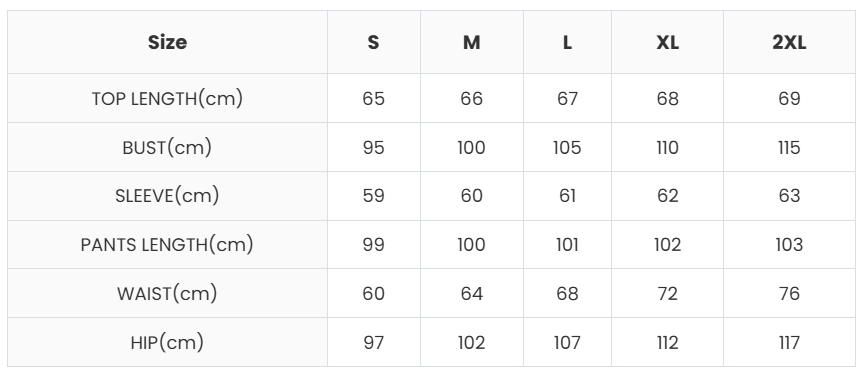Click the Size column header
862x372 pixels.
[x=167, y=42]
